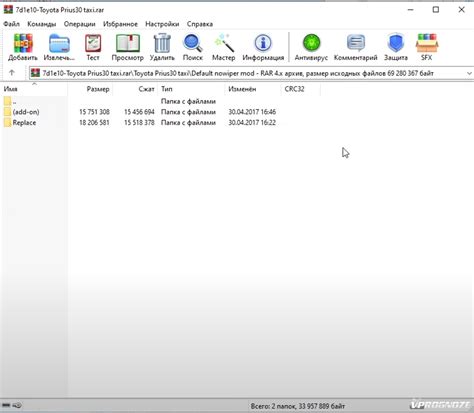Screen dimensions: 474x413
Task: Sort by the Изменён column header
Action: [x=253, y=89]
